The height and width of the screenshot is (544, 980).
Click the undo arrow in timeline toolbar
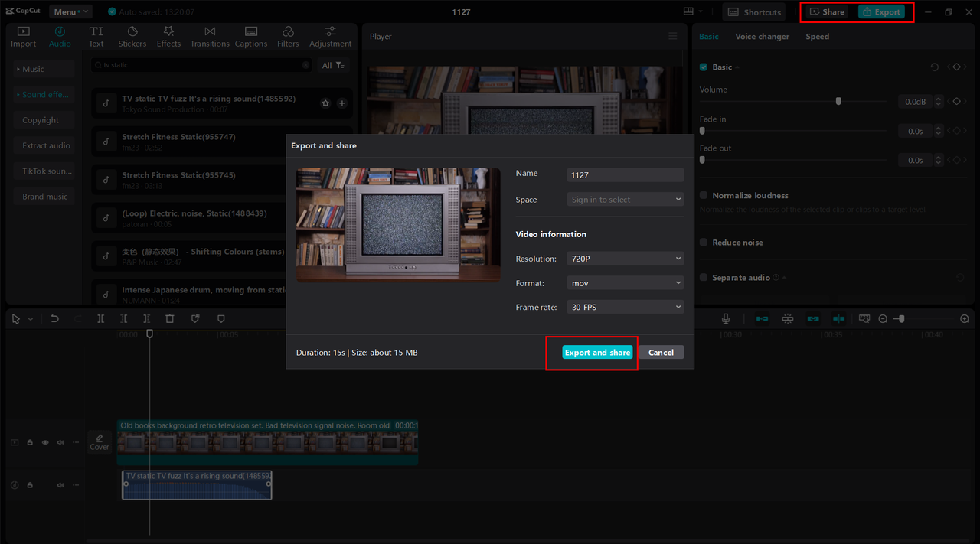pos(54,318)
